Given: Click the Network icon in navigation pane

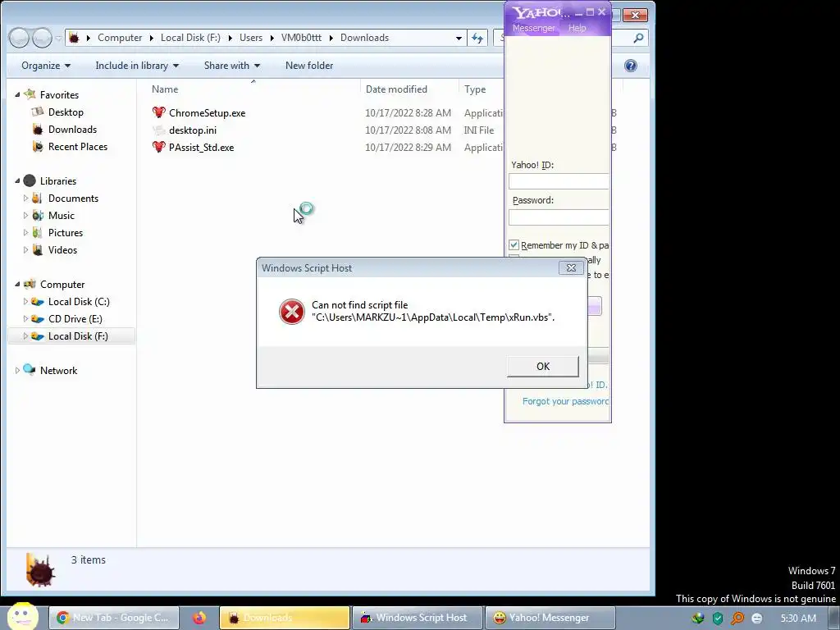Looking at the screenshot, I should [x=29, y=370].
